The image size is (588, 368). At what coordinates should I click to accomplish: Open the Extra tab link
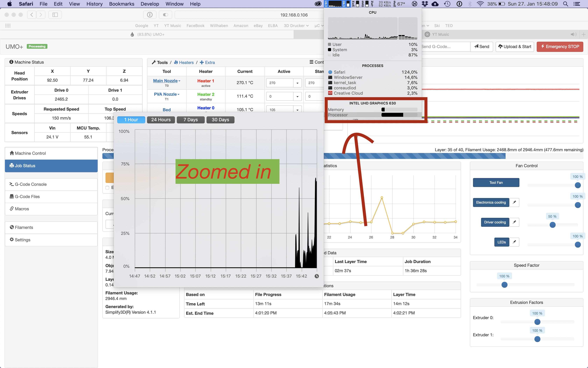pyautogui.click(x=207, y=63)
